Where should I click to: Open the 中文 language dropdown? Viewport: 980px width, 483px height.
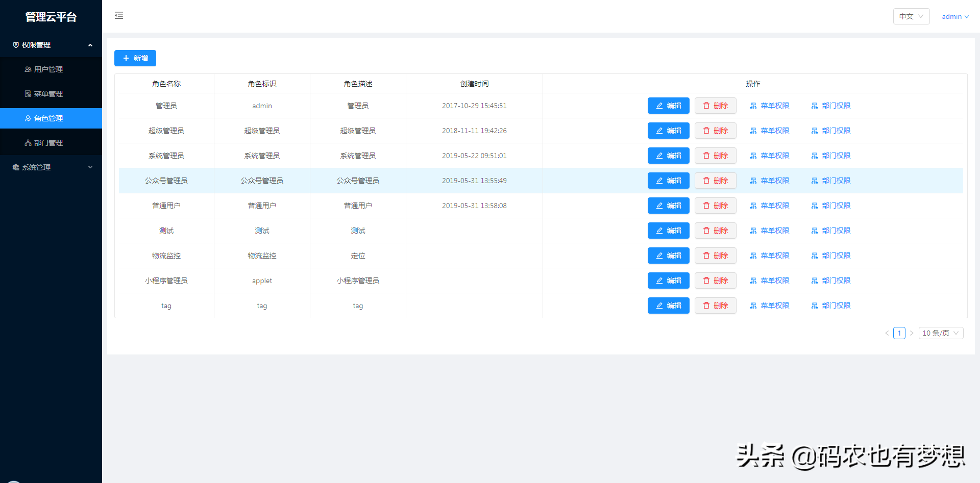pos(911,16)
